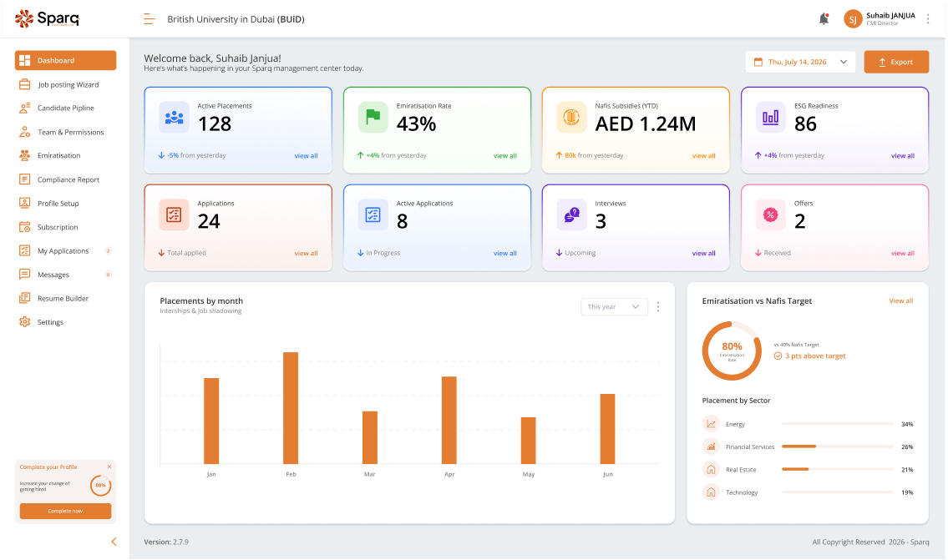The height and width of the screenshot is (560, 948).
Task: Click view all on the Applications card
Action: pyautogui.click(x=306, y=254)
